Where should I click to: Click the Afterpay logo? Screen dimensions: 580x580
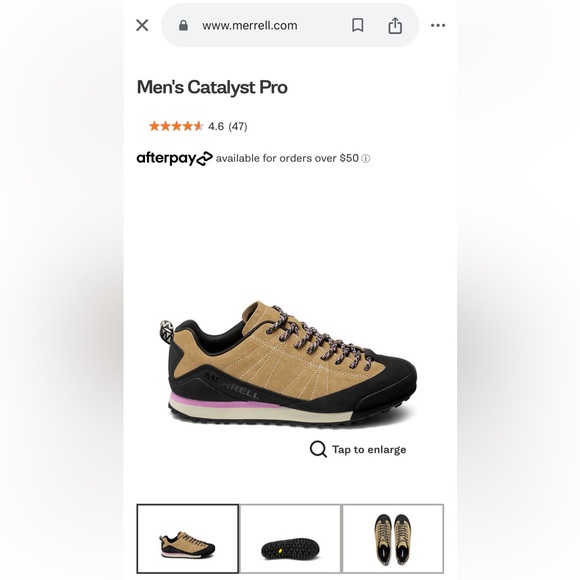pyautogui.click(x=175, y=158)
